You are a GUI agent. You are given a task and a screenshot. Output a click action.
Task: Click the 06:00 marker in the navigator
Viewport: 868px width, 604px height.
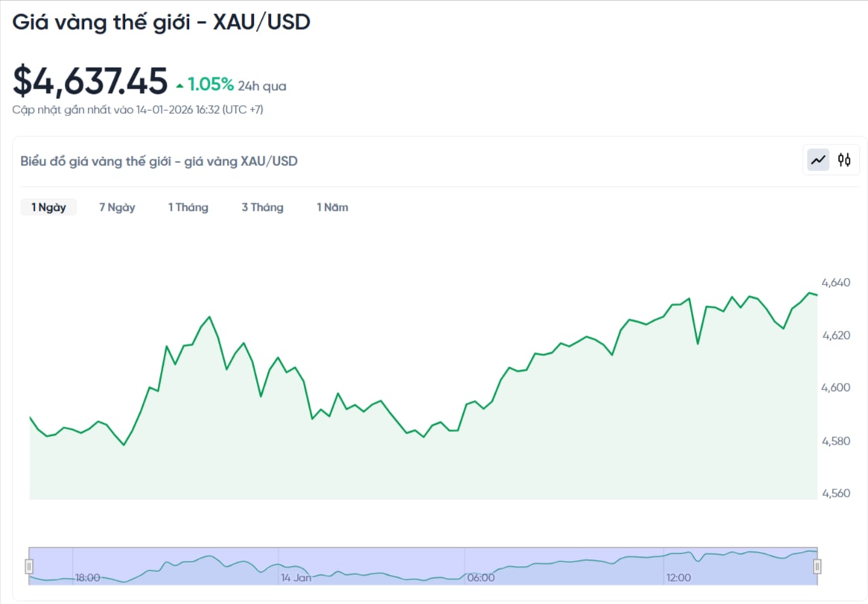coord(480,577)
